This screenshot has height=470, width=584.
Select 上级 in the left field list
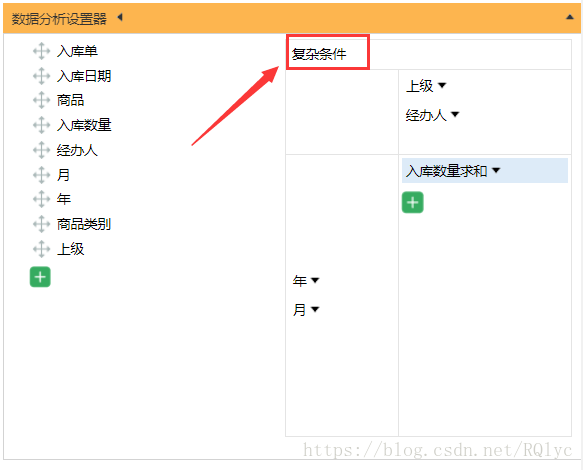click(x=70, y=249)
